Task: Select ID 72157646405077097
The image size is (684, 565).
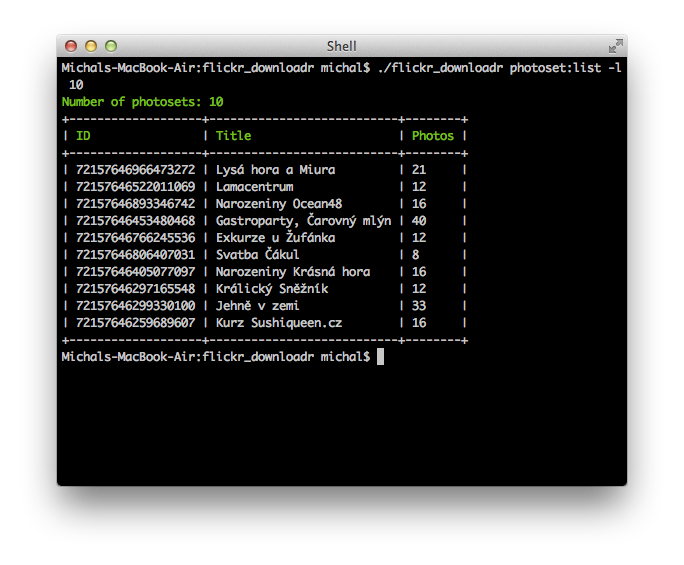Action: pos(136,272)
